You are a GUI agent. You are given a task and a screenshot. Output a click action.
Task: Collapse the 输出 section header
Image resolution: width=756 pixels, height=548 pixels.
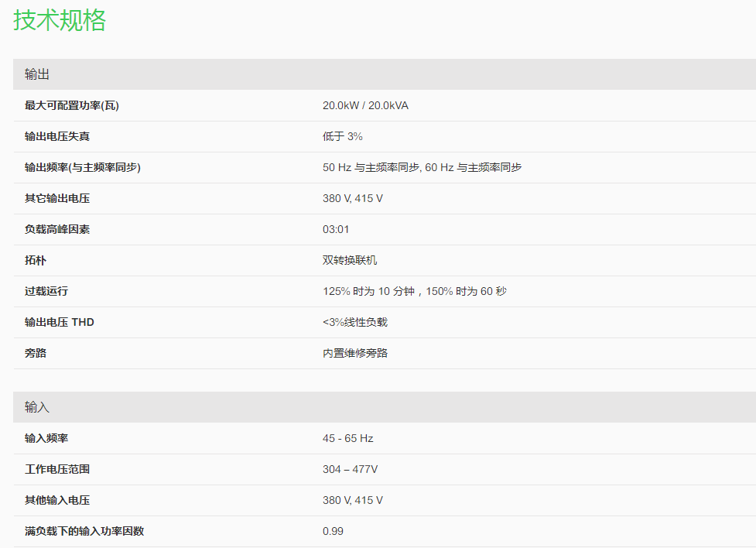[37, 74]
